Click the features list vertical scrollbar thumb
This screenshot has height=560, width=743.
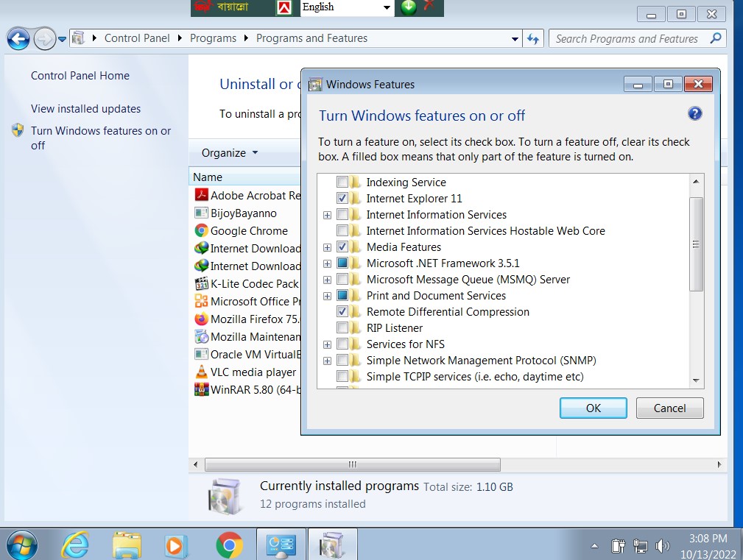click(x=696, y=244)
